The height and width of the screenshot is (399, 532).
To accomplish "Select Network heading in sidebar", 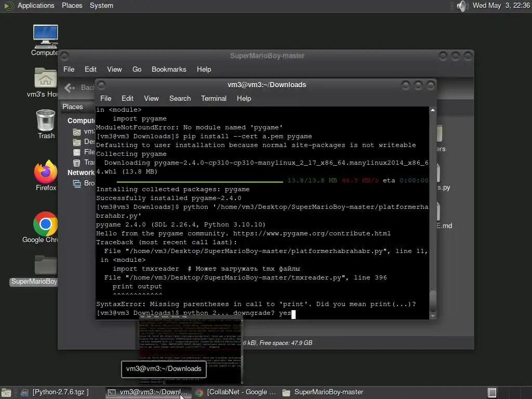I will click(81, 172).
